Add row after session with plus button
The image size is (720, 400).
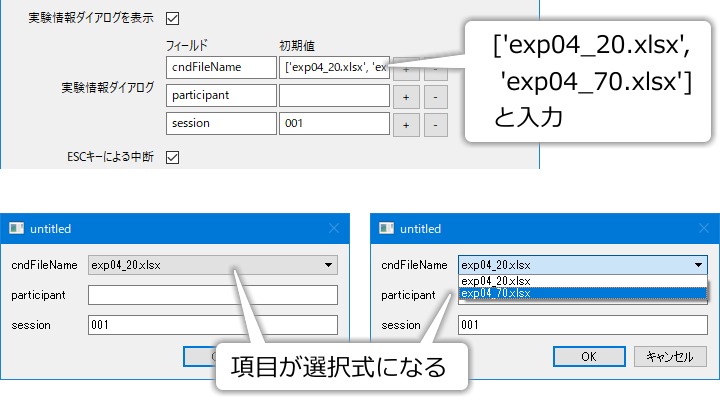(x=406, y=125)
